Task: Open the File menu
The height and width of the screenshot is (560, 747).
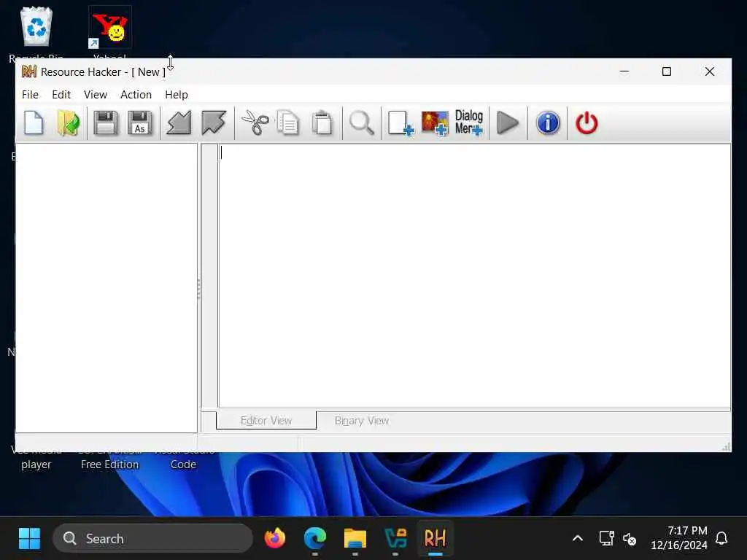Action: 30,94
